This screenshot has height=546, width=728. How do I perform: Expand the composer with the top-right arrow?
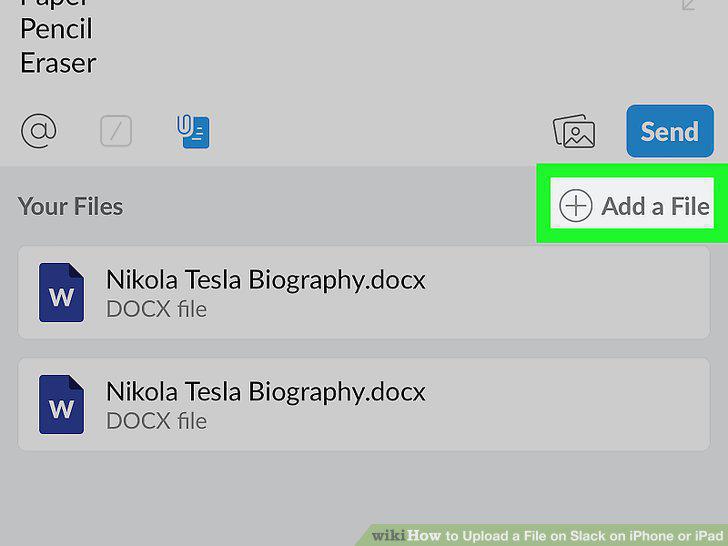point(689,4)
